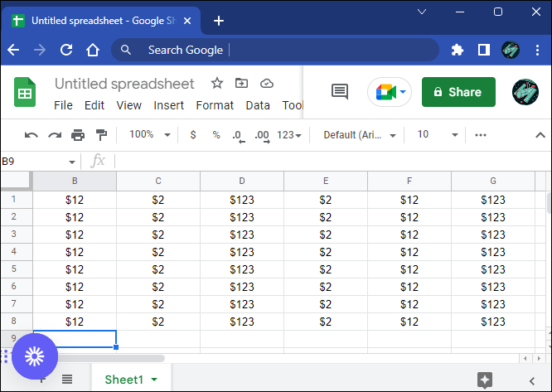Open Chrome profile avatar in the browser toolbar
Image resolution: width=552 pixels, height=392 pixels.
(511, 50)
